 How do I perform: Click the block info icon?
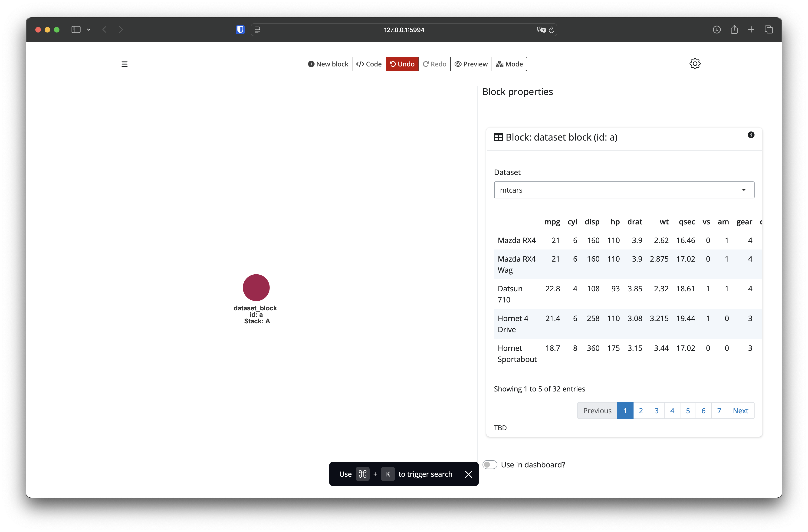[751, 135]
